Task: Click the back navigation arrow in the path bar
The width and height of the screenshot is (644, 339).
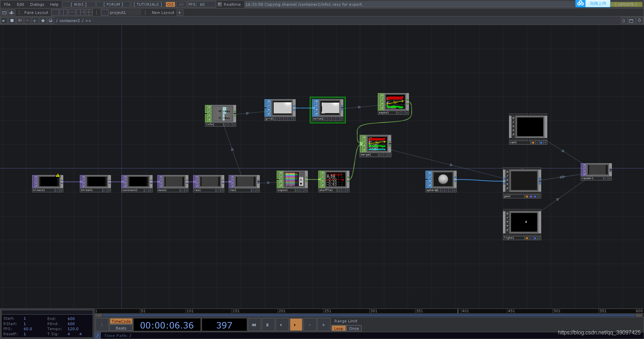Action: pos(20,21)
